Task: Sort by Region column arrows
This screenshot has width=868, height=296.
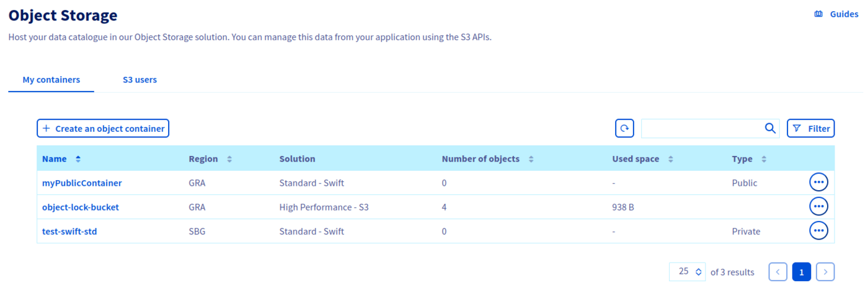Action: click(229, 159)
